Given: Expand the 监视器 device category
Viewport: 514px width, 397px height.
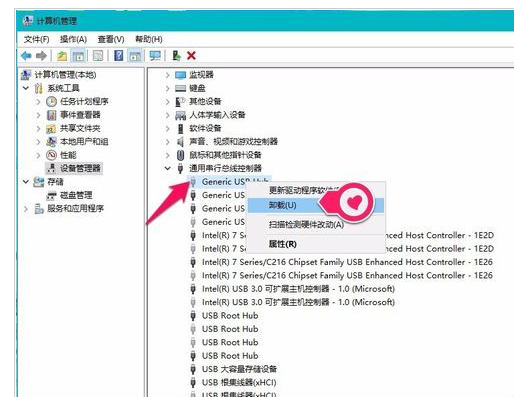Looking at the screenshot, I should [x=168, y=75].
